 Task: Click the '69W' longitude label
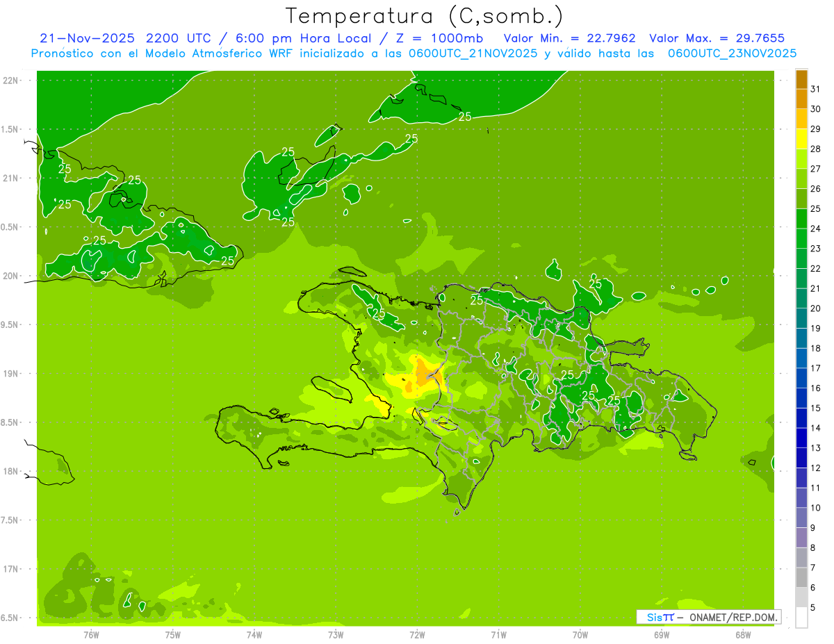click(x=662, y=635)
